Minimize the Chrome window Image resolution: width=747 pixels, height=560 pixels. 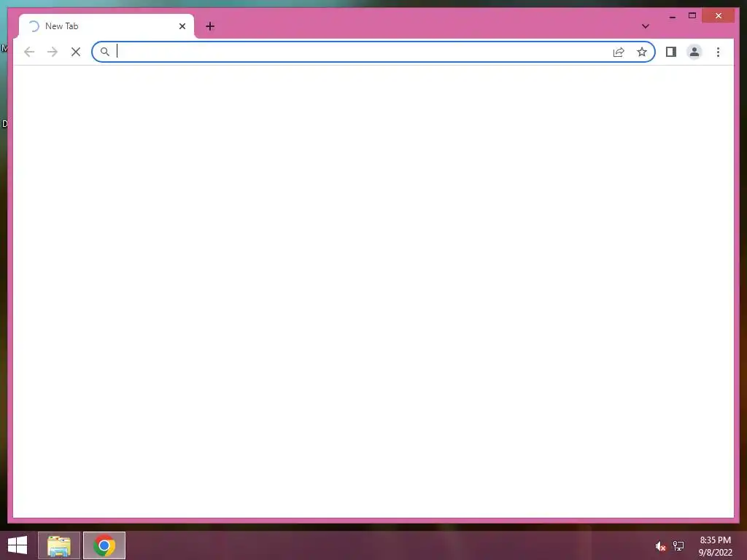click(672, 16)
